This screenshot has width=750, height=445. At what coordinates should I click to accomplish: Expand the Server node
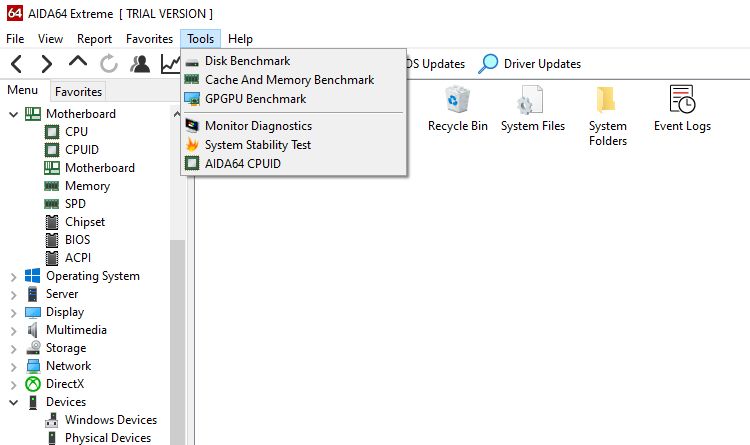tap(13, 295)
